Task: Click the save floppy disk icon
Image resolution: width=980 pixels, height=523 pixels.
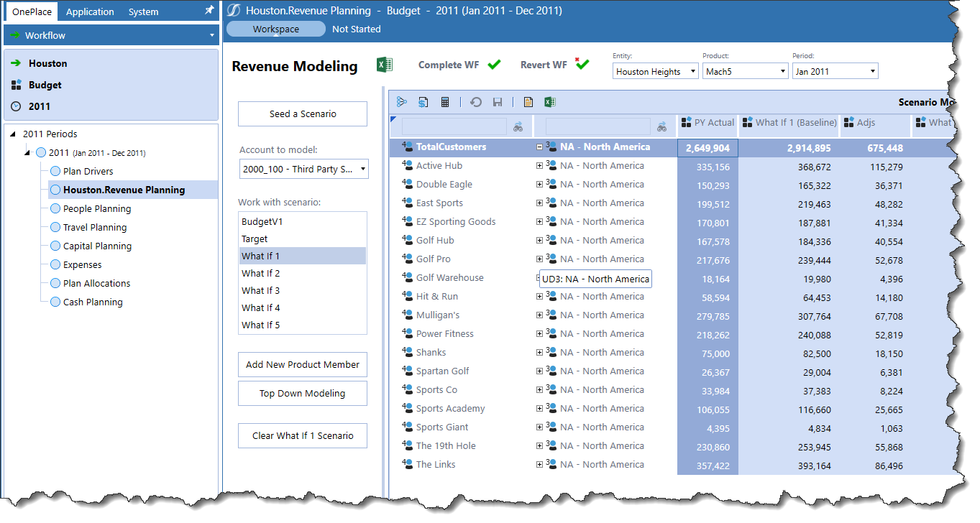Action: pos(498,102)
